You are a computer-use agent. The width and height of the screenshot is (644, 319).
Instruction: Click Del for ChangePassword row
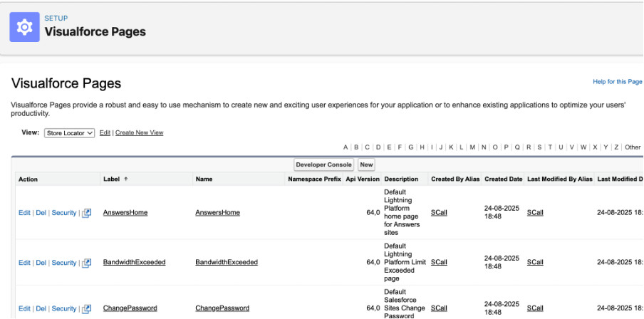(41, 308)
